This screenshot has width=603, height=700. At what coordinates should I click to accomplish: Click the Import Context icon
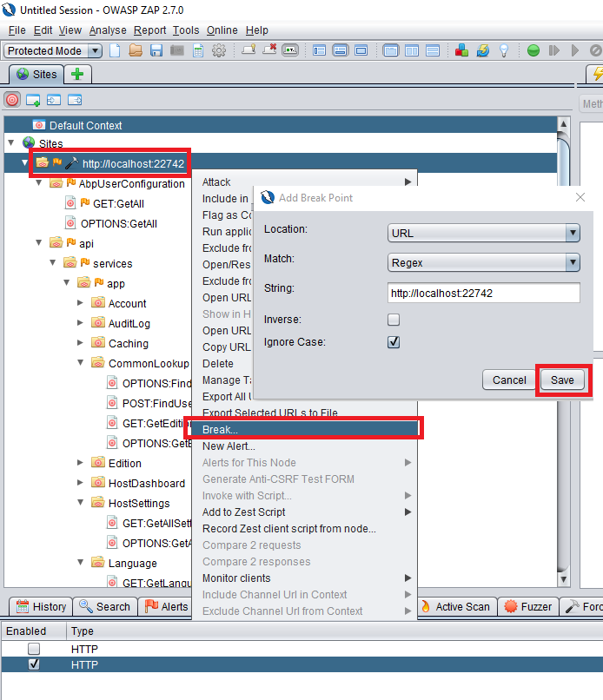[x=54, y=100]
